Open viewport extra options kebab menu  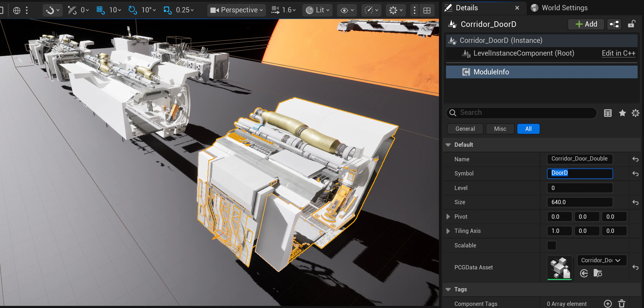coord(414,10)
